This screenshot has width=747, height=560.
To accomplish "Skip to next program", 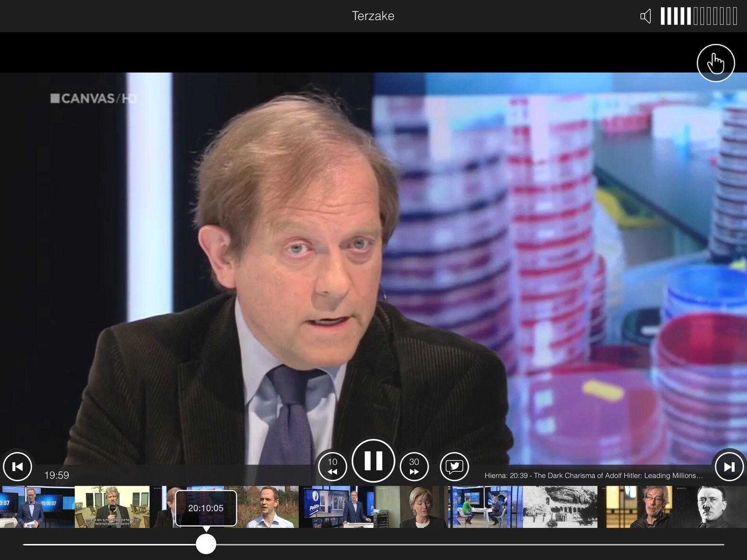I will point(729,466).
